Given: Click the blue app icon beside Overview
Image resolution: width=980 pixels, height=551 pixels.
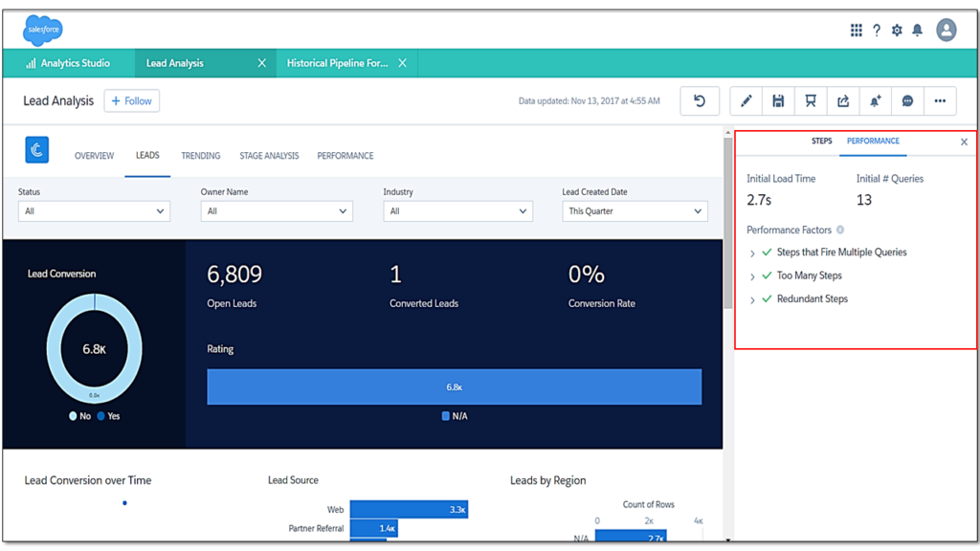Looking at the screenshot, I should [x=37, y=150].
